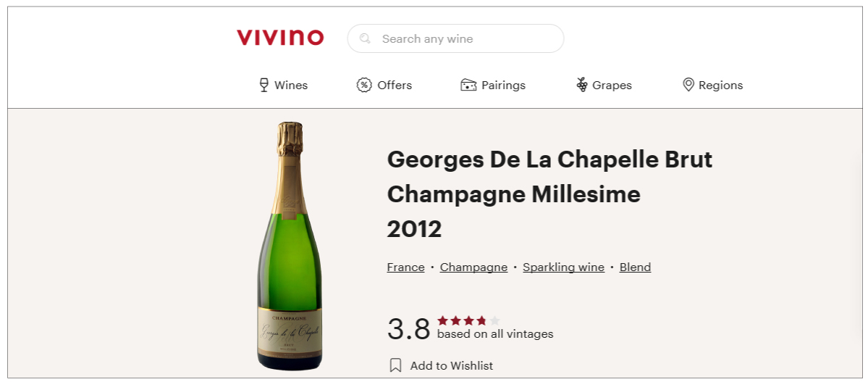Focus the 'Search any wine' field

point(463,39)
